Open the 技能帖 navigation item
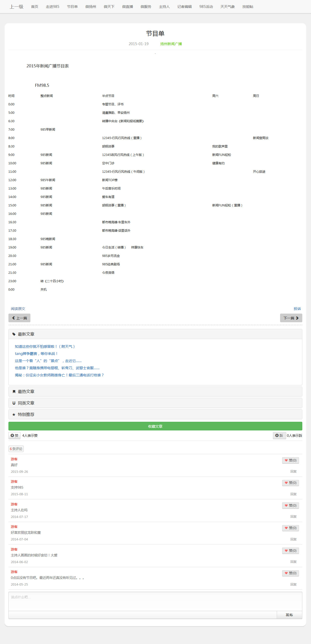The height and width of the screenshot is (644, 311). click(248, 7)
